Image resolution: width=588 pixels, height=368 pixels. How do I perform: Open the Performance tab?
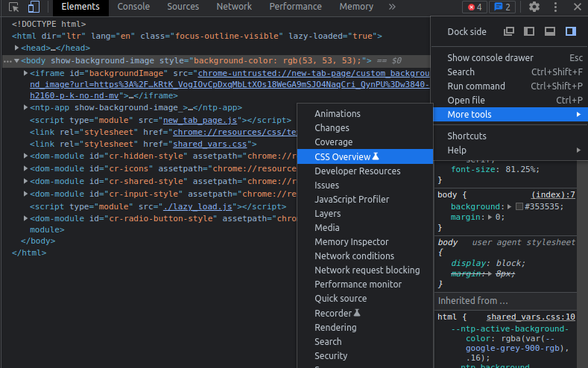point(296,7)
